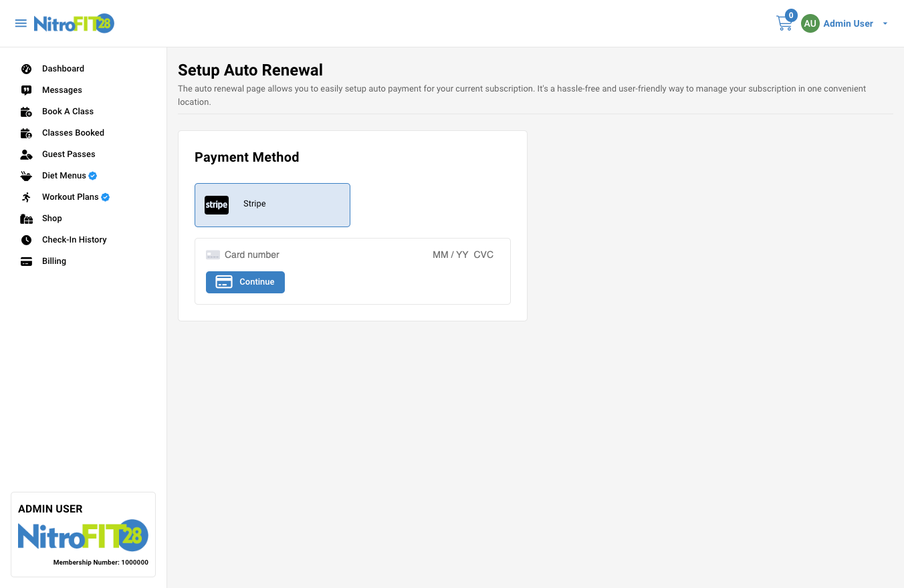The width and height of the screenshot is (904, 588).
Task: Expand the Admin User dropdown arrow
Action: pos(885,23)
